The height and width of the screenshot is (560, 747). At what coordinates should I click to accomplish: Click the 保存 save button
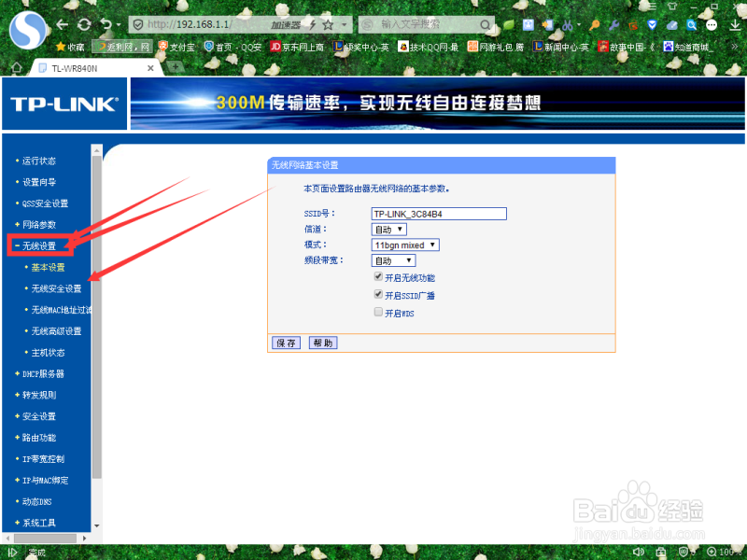click(x=286, y=343)
